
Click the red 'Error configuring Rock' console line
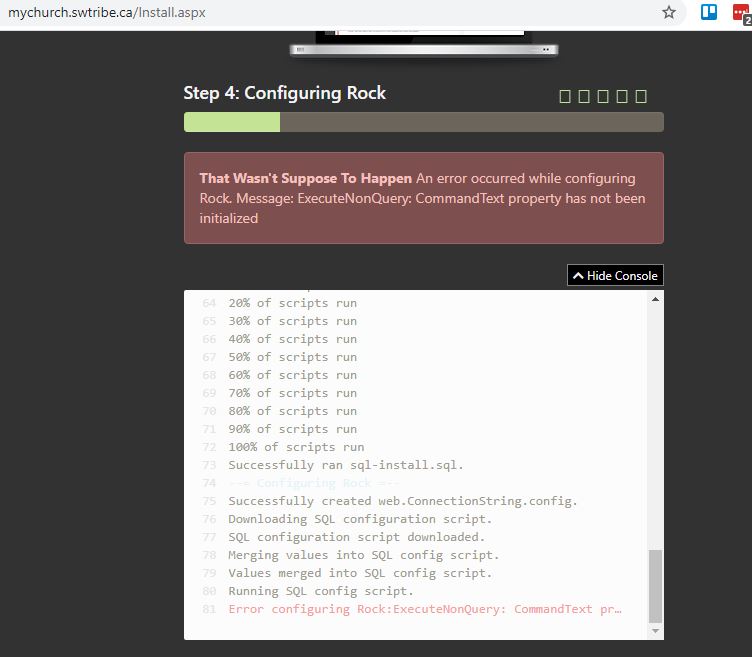[425, 609]
